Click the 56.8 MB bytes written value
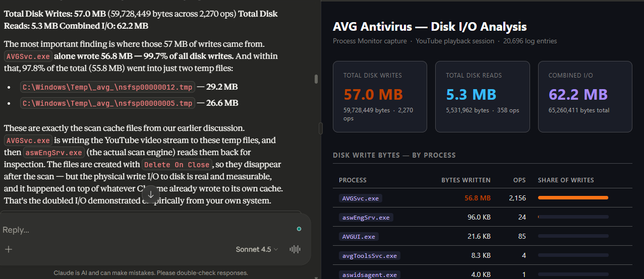This screenshot has height=279, width=644. (x=478, y=198)
